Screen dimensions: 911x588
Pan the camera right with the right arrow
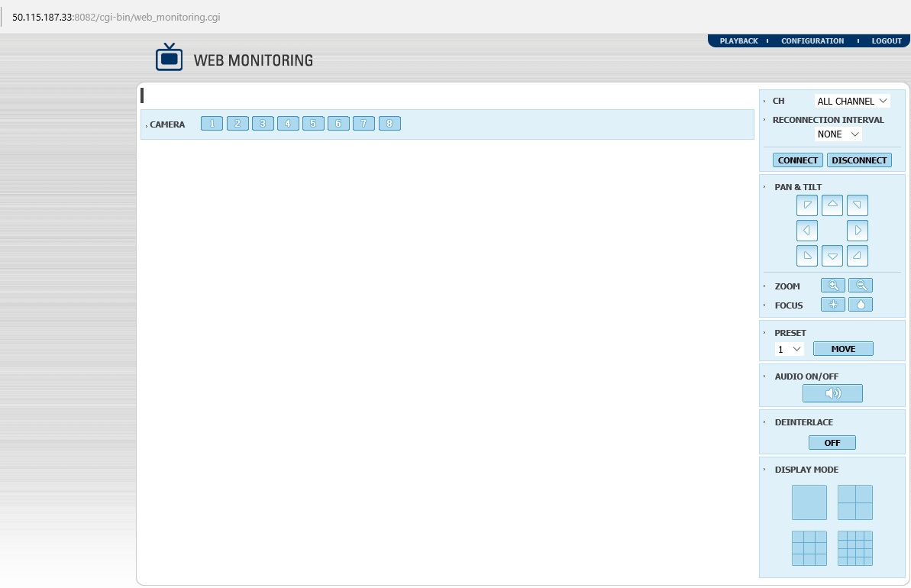coord(857,231)
